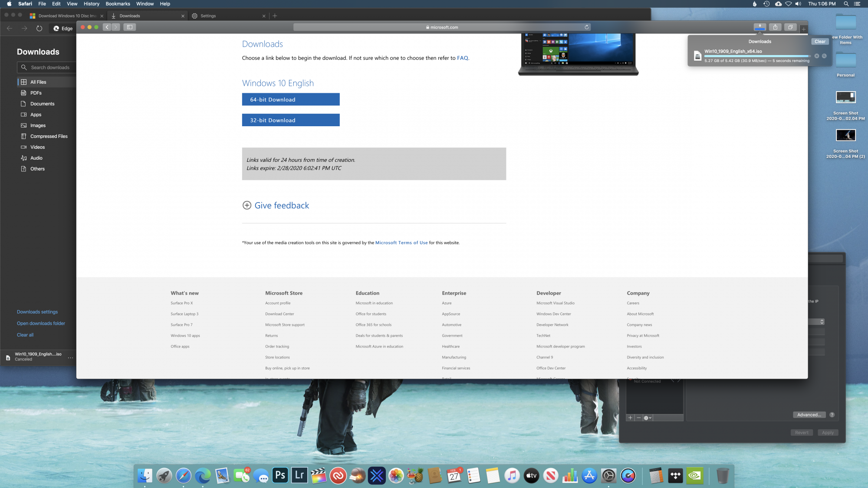Switch to Edge Settings tab
The width and height of the screenshot is (868, 488).
228,16
